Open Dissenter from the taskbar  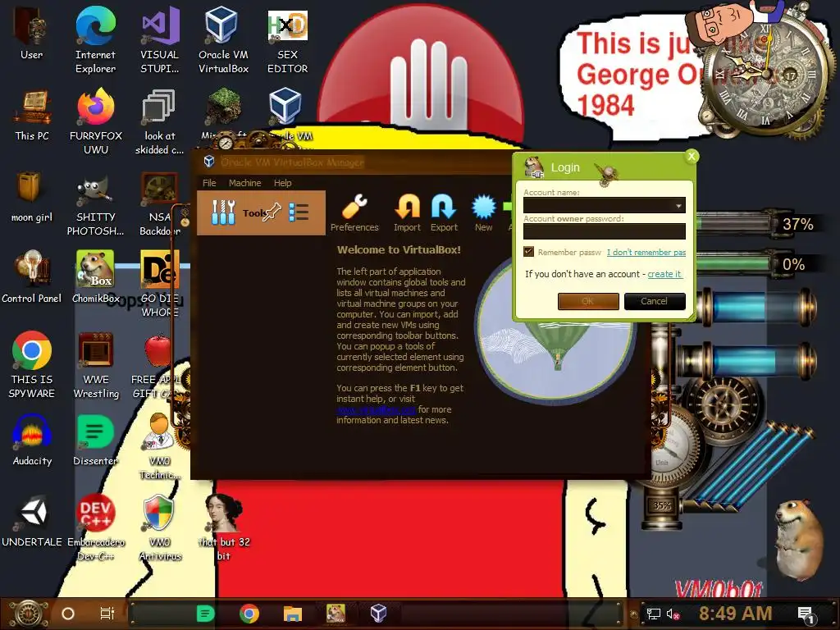pos(206,614)
